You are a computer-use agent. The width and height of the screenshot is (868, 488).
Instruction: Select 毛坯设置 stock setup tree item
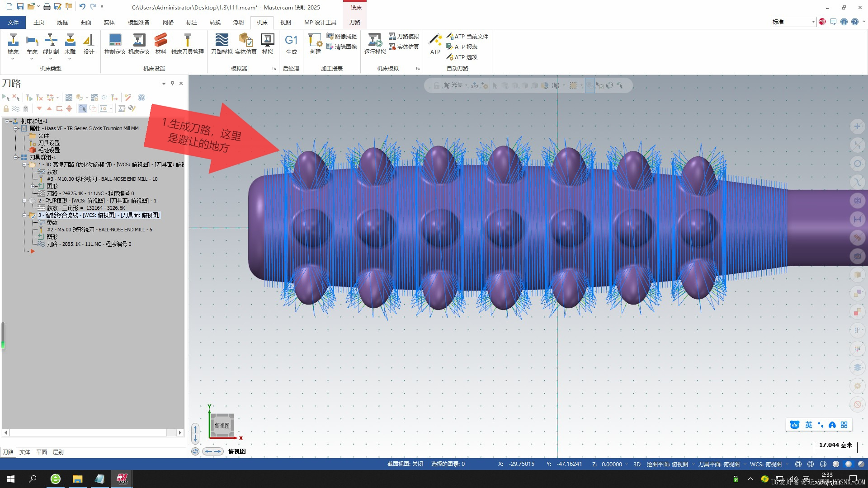(49, 150)
